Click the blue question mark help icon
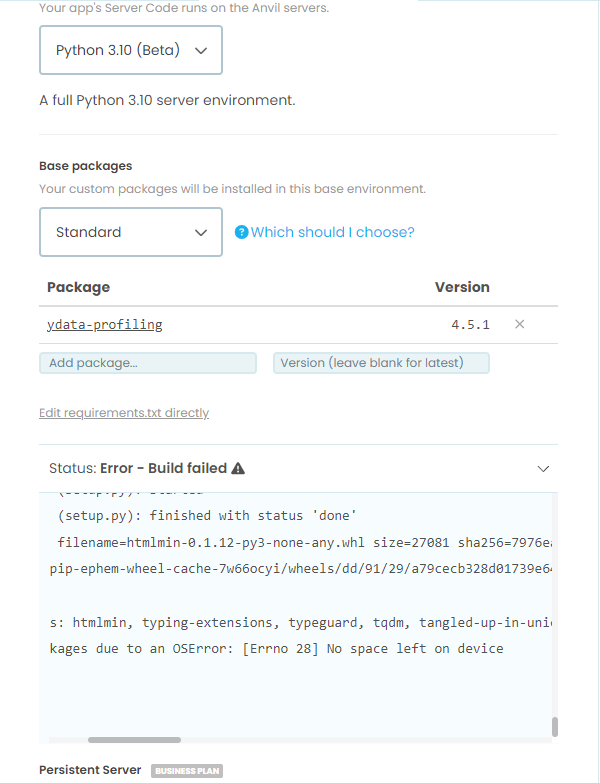 [x=242, y=232]
